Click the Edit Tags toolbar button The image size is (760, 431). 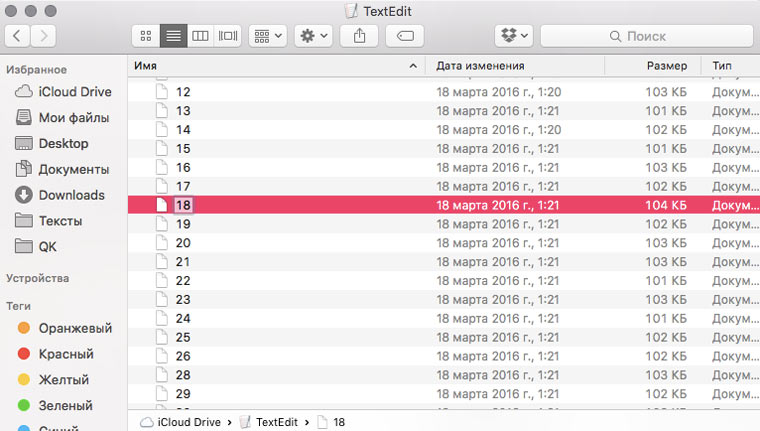coord(405,36)
